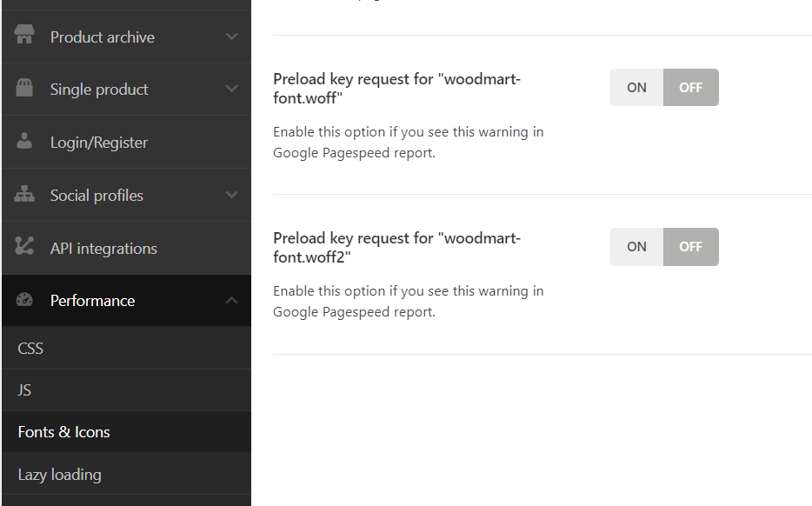
Task: Expand the Social profiles chevron
Action: coord(231,195)
